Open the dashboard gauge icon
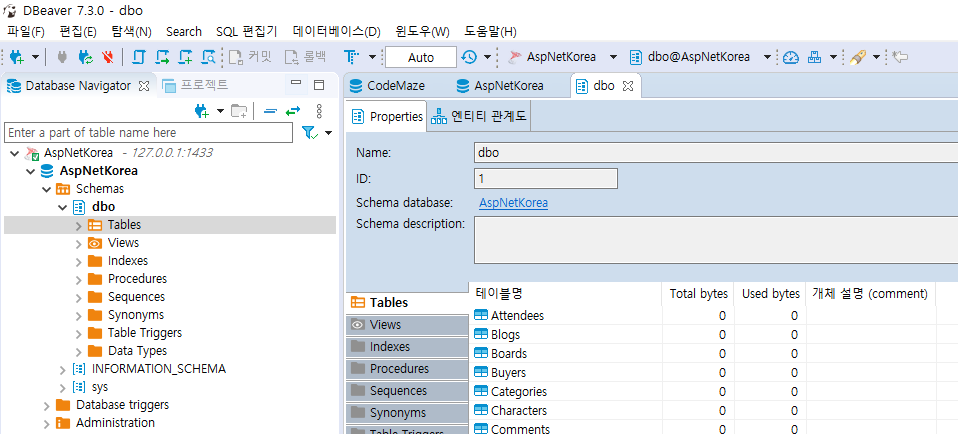 point(791,57)
